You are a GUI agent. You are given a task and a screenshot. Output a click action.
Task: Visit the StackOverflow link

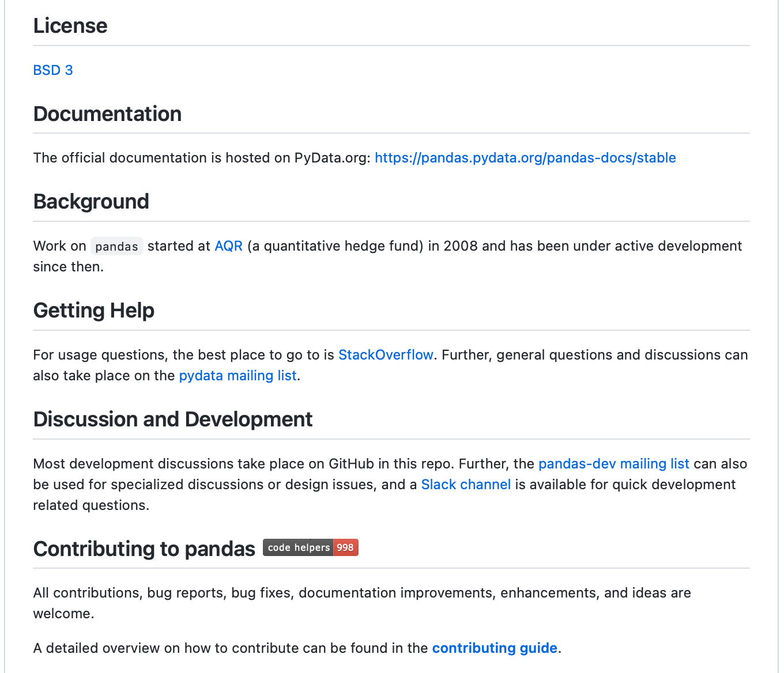tap(386, 355)
